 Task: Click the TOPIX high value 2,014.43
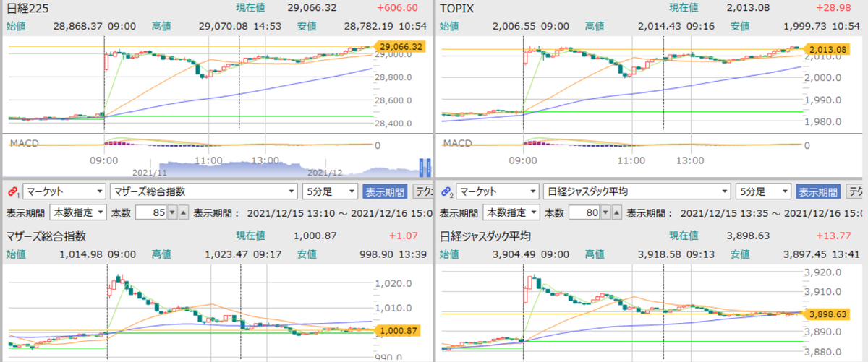click(659, 25)
